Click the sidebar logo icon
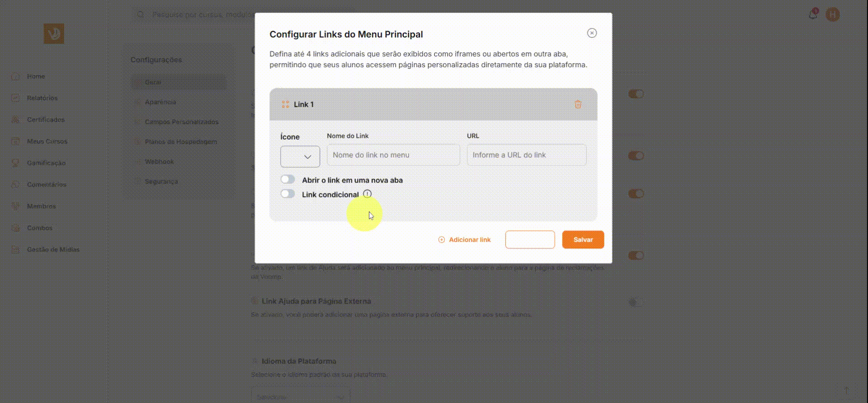Image resolution: width=868 pixels, height=403 pixels. tap(54, 34)
